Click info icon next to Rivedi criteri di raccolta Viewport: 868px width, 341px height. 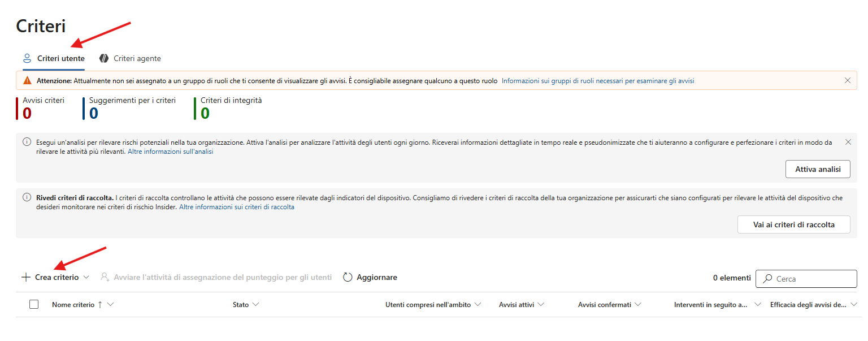27,197
